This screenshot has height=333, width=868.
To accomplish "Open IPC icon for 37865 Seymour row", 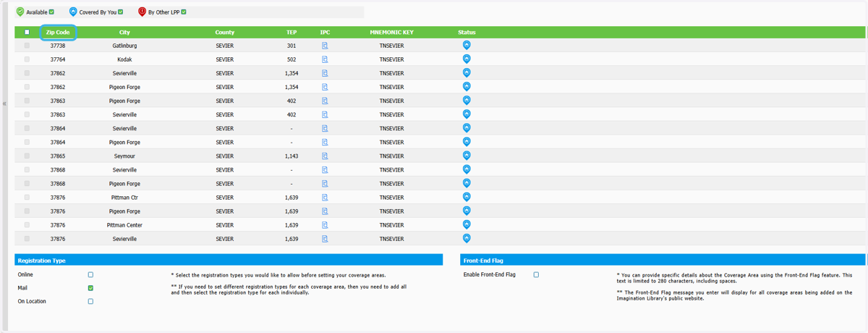I will click(x=325, y=156).
